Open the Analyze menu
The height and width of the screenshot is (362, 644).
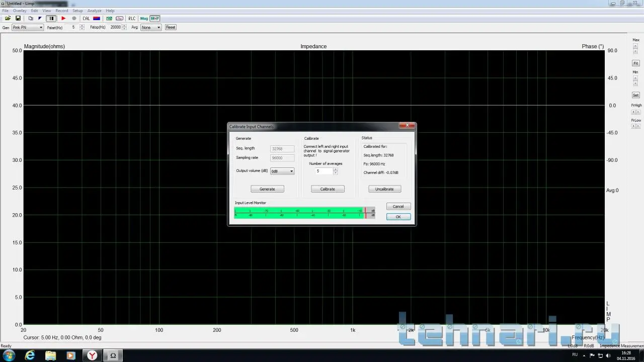[x=94, y=11]
